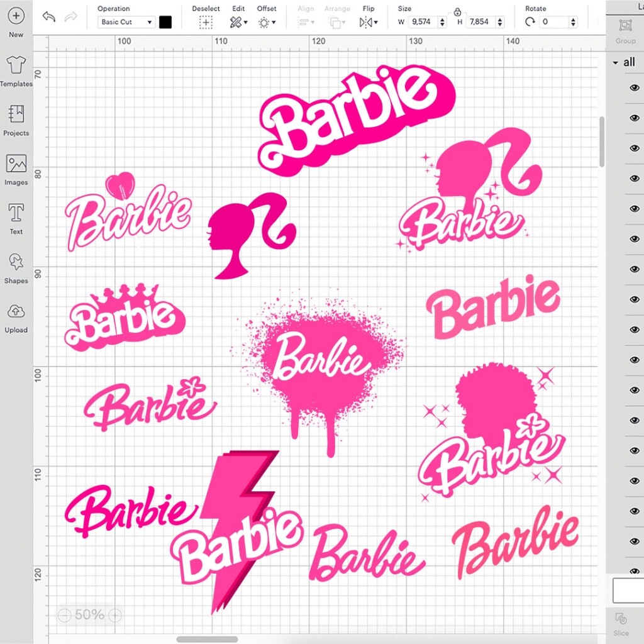
Task: Select the plain ponytail head silhouette
Action: [x=252, y=236]
